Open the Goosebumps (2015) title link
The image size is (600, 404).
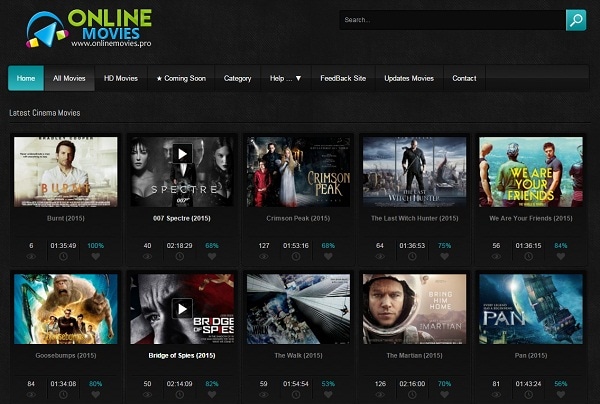coord(66,356)
